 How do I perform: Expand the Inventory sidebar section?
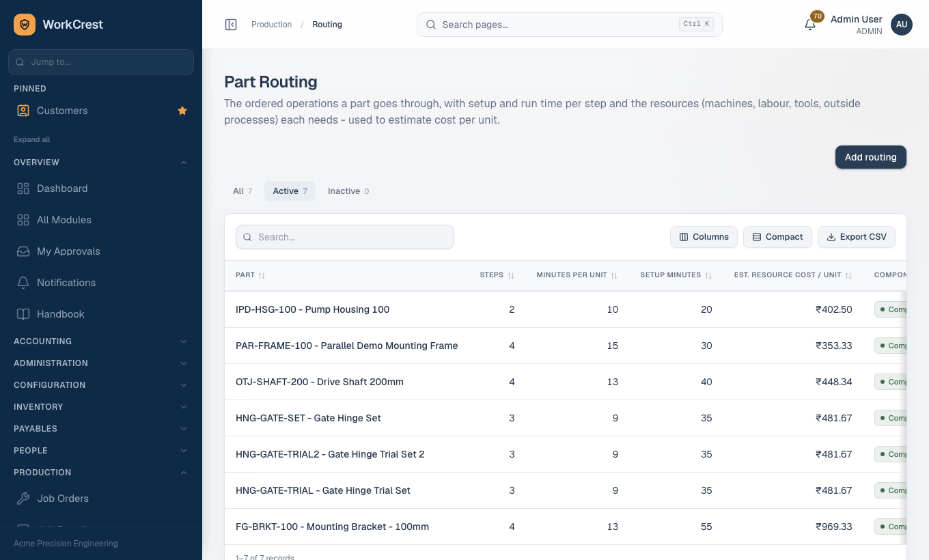(101, 407)
